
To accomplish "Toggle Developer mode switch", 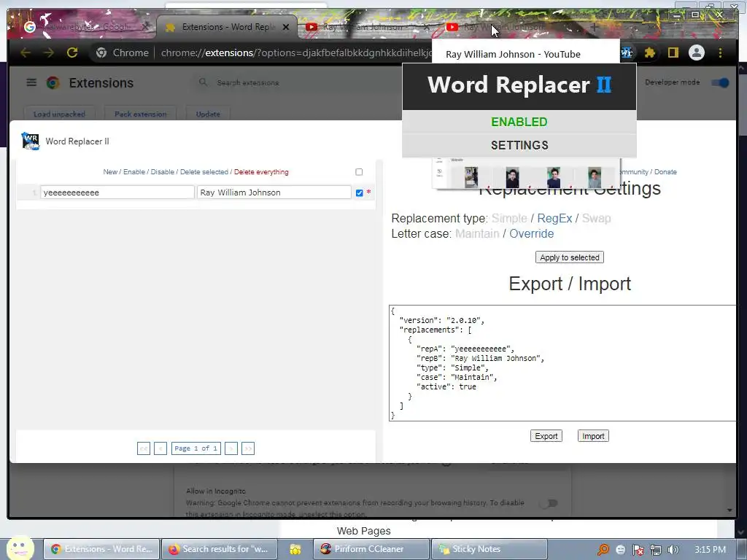I will [720, 82].
